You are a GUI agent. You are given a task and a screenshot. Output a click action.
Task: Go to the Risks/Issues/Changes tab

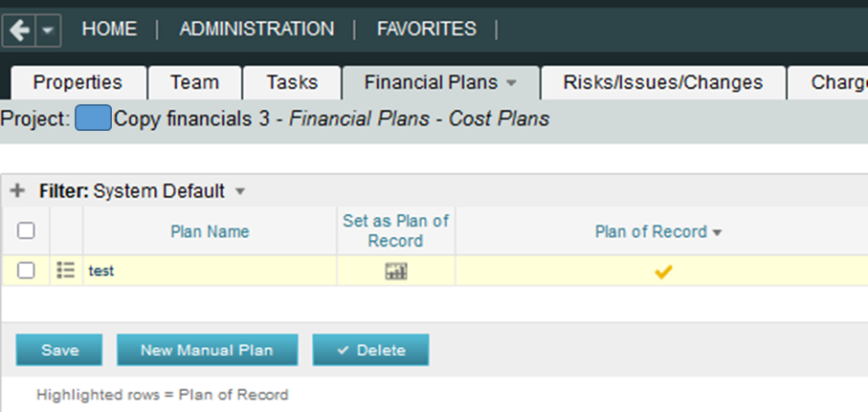click(x=663, y=82)
